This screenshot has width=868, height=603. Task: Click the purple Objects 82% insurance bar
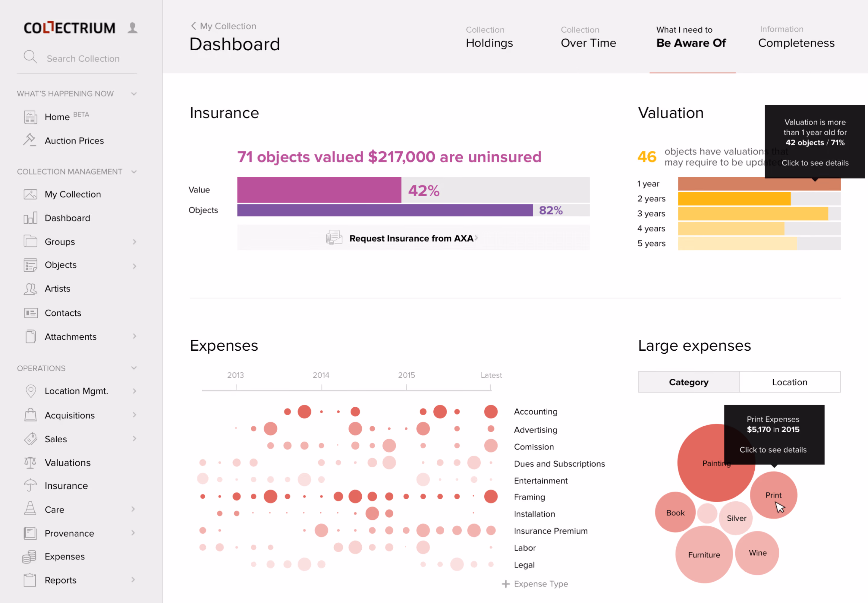(x=385, y=210)
